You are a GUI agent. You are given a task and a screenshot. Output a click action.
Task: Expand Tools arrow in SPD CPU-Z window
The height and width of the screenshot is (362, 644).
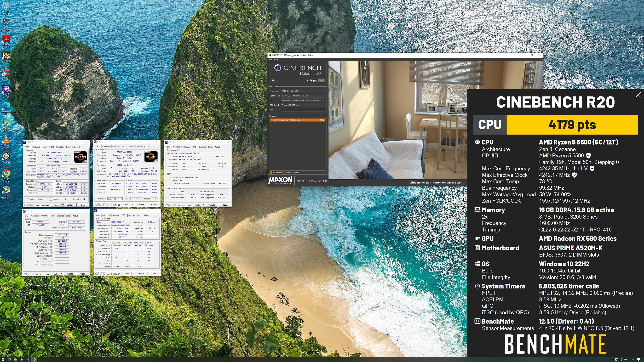[132, 274]
